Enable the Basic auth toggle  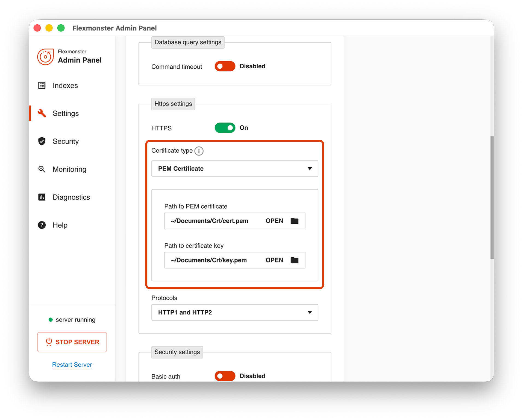(x=225, y=376)
